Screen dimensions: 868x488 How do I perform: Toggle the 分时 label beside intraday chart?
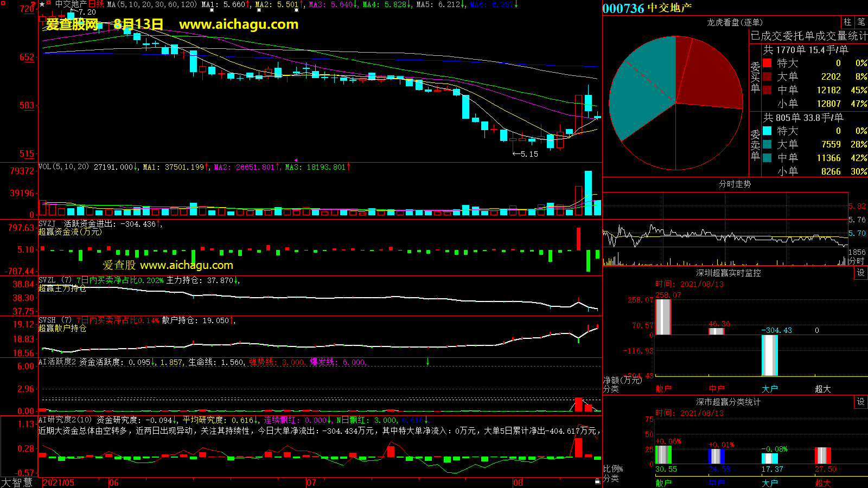coord(857,261)
